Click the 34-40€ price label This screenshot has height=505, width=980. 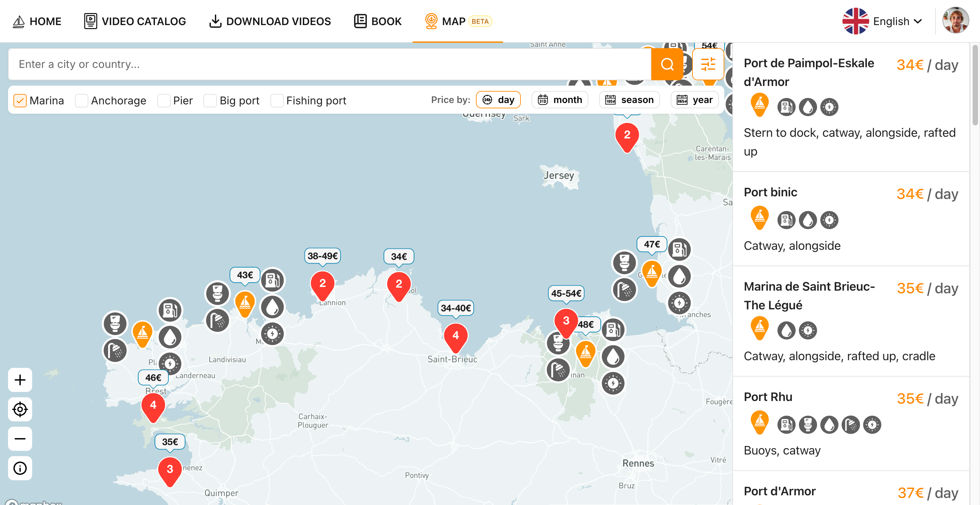(456, 308)
